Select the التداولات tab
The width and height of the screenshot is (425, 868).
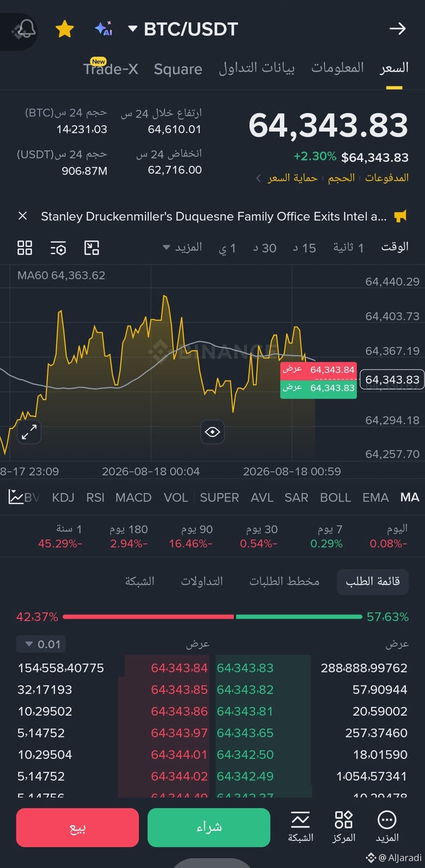202,581
